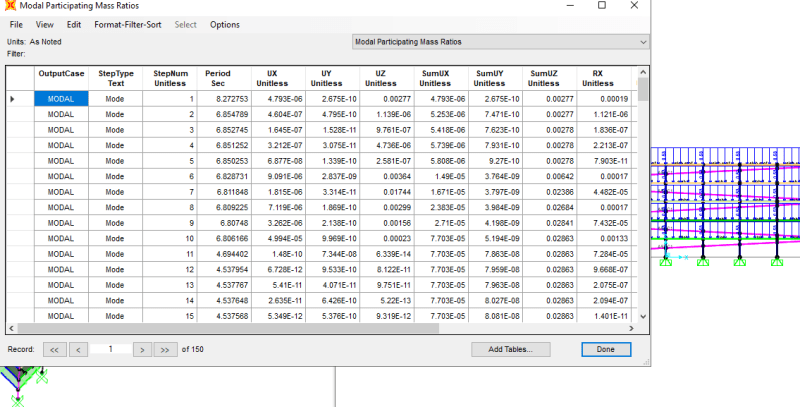
Task: Click the current row indicator arrow on row 1
Action: 12,99
